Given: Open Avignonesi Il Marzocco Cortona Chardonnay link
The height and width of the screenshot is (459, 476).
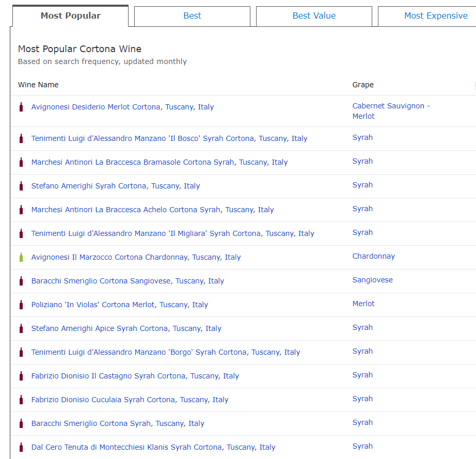Looking at the screenshot, I should pos(136,257).
